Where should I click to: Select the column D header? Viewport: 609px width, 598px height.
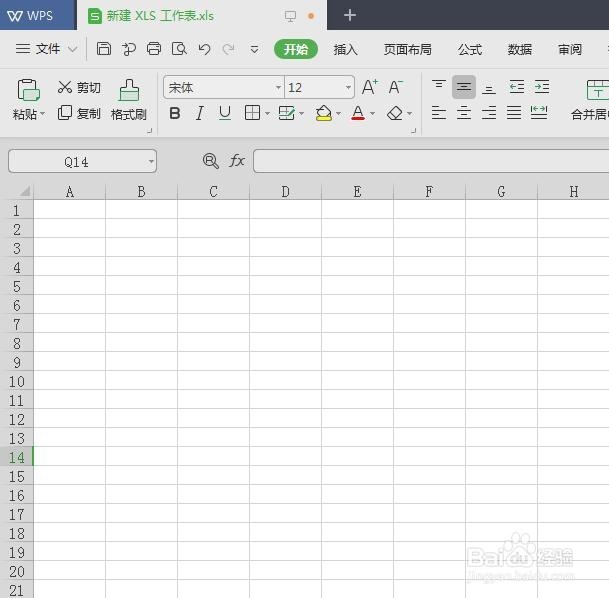pyautogui.click(x=285, y=191)
